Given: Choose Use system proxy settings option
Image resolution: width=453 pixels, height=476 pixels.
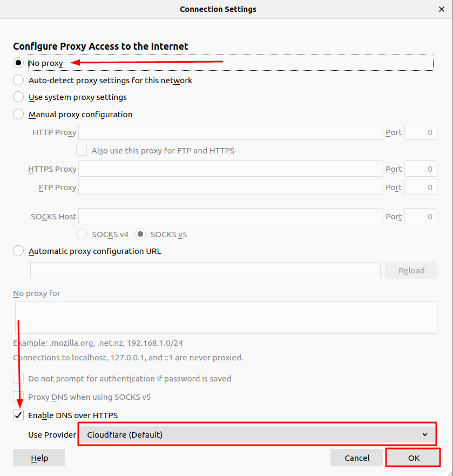Looking at the screenshot, I should (18, 97).
